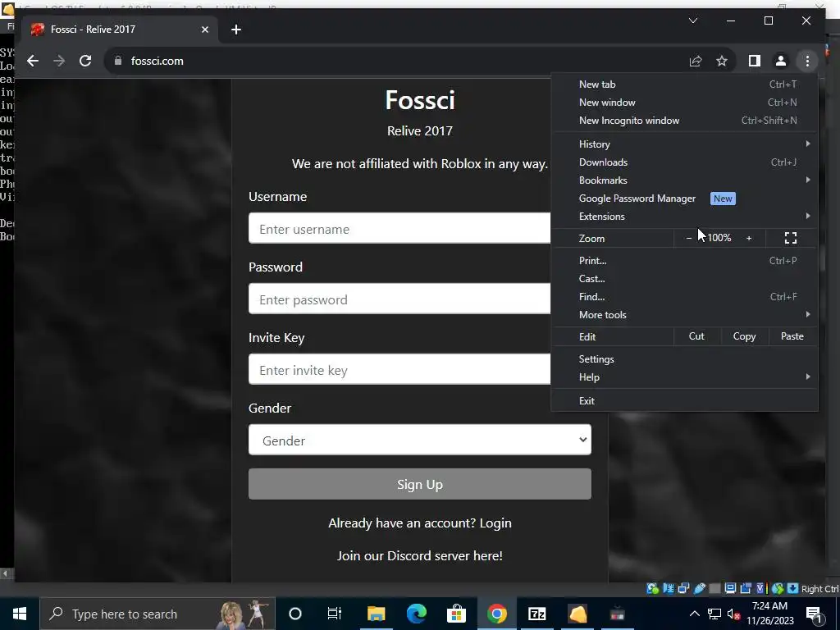The image size is (840, 630).
Task: Click the network tray icon
Action: tap(714, 614)
